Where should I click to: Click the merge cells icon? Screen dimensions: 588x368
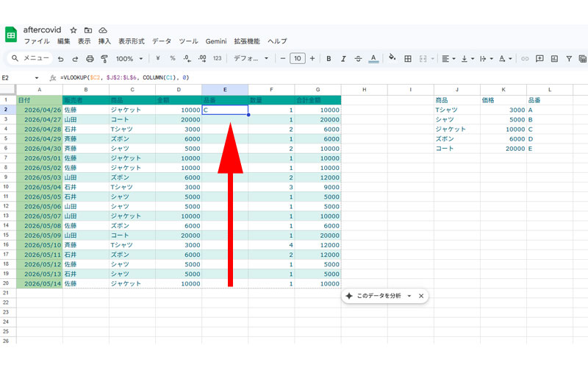tap(423, 59)
